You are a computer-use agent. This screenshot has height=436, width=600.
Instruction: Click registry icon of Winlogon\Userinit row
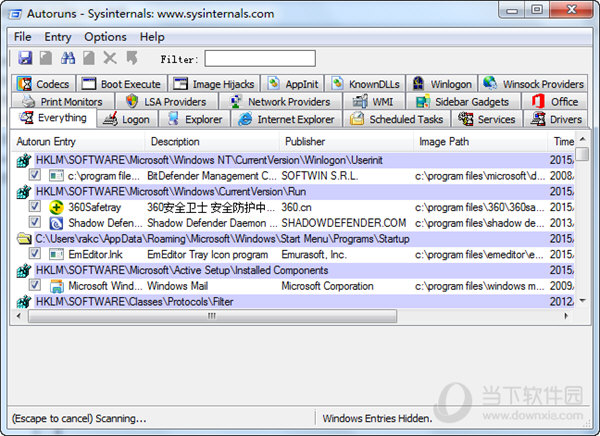pyautogui.click(x=24, y=160)
